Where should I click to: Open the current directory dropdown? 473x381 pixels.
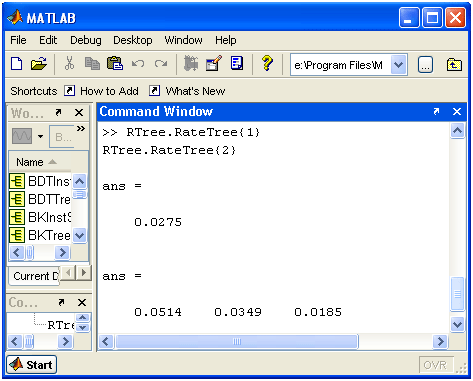(398, 65)
